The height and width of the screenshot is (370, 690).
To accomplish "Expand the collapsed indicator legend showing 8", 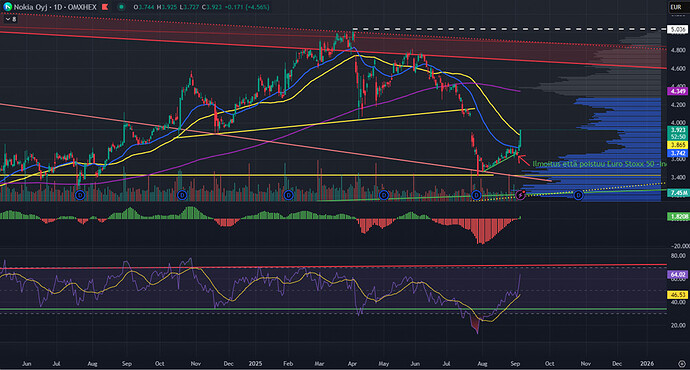I will (11, 19).
